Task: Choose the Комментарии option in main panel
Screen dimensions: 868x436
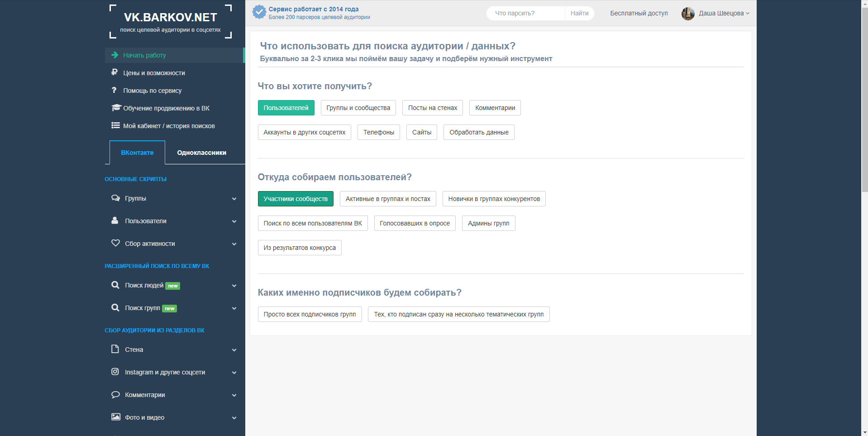Action: click(495, 108)
